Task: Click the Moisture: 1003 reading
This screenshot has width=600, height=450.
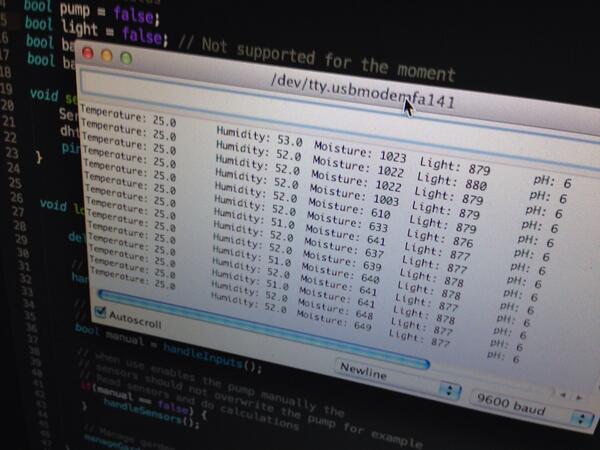Action: [x=354, y=195]
